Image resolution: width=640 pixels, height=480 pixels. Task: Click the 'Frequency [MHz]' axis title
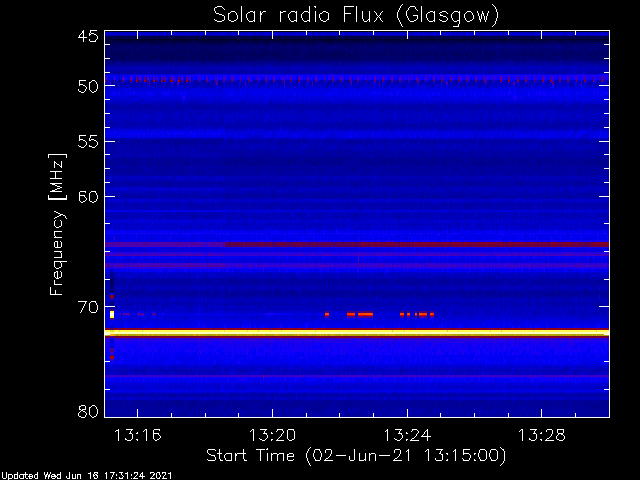(x=57, y=224)
